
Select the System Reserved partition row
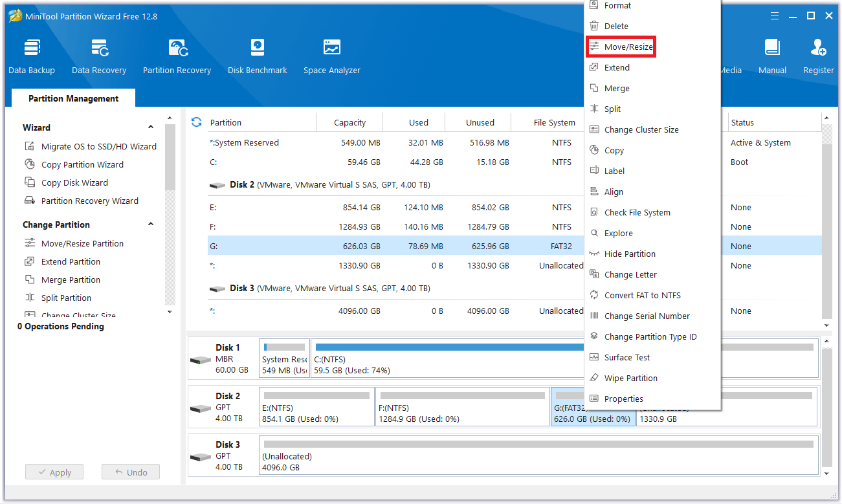[x=395, y=142]
